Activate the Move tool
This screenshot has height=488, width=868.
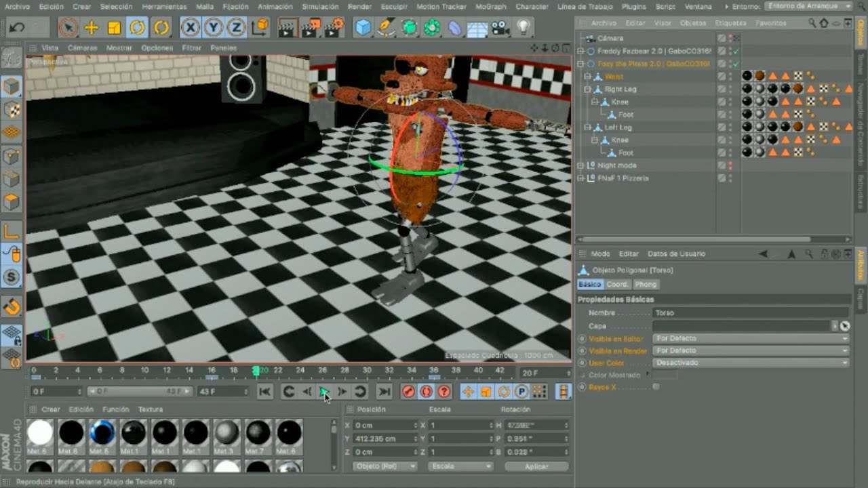[x=92, y=28]
